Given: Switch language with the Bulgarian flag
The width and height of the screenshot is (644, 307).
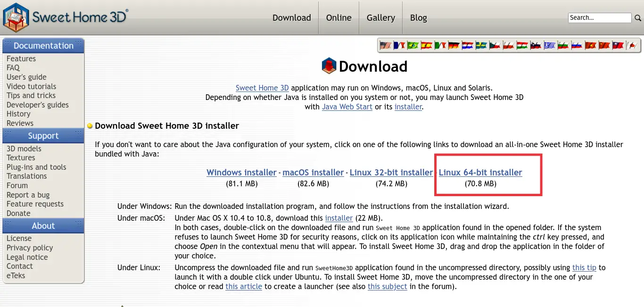Looking at the screenshot, I should [563, 46].
